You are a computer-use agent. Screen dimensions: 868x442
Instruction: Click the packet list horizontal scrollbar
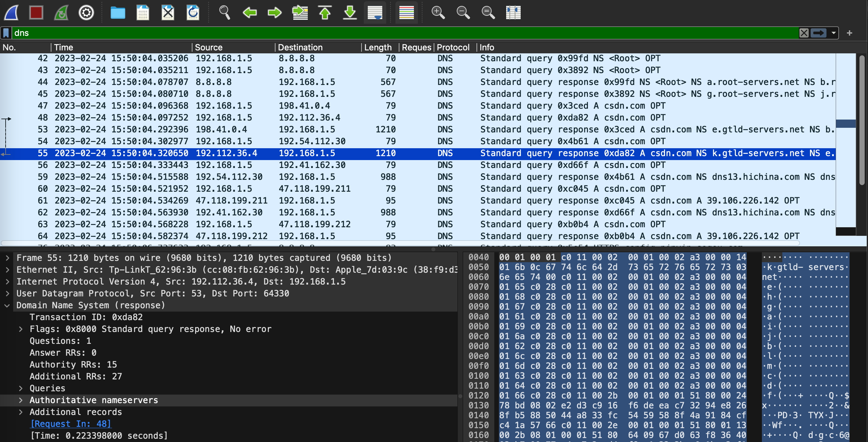pos(400,243)
